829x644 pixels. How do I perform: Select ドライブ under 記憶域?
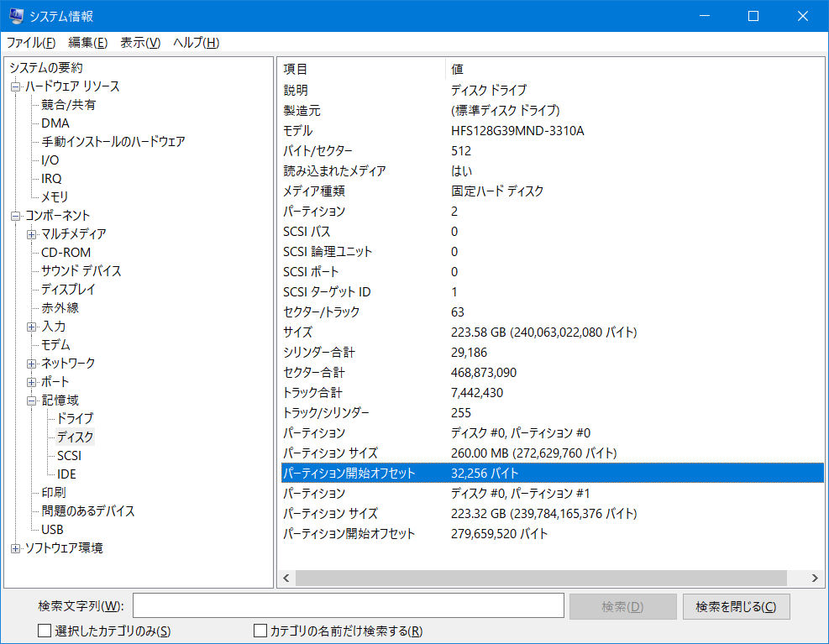pos(76,418)
